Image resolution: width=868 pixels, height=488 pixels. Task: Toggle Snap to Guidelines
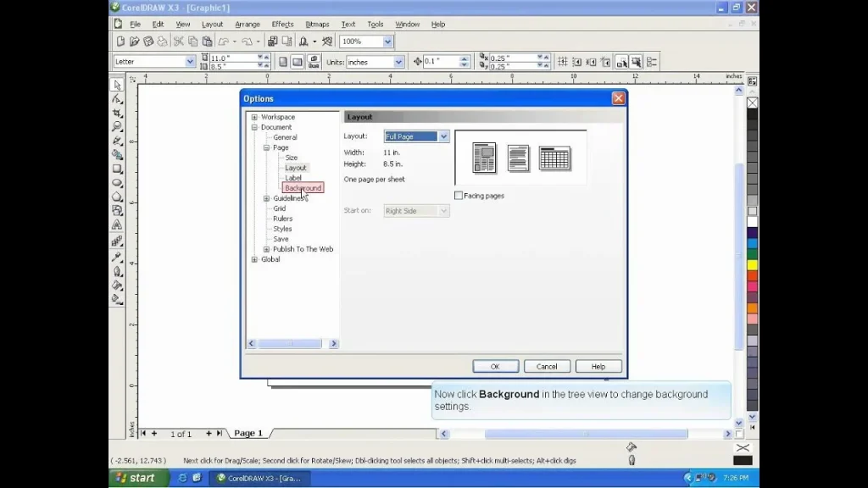pos(576,62)
